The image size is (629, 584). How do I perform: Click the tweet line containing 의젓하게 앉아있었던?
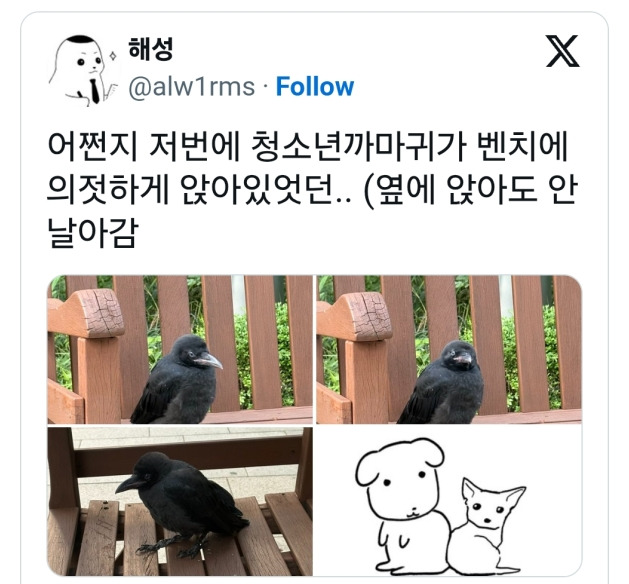pos(313,189)
